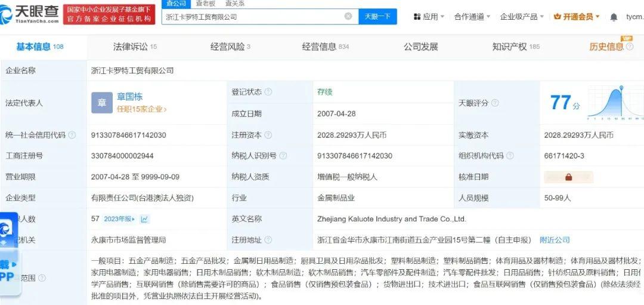644x305 pixels.
Task: Click the help icon beside 历史信息
Action: coord(630,47)
